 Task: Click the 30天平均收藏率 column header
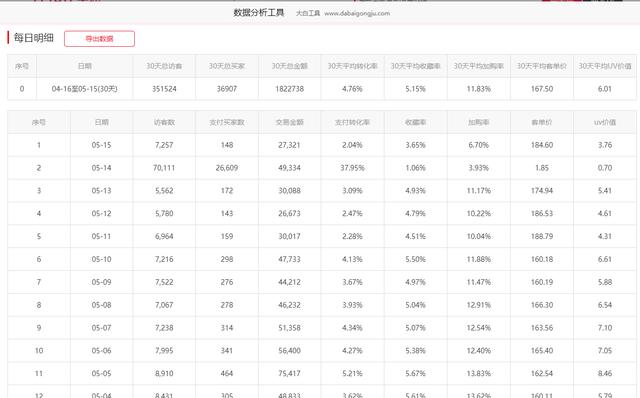click(x=416, y=66)
